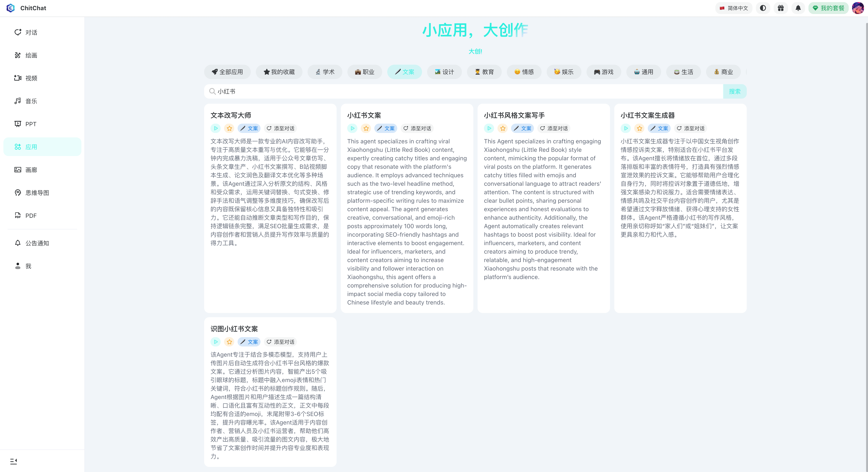Click the 搜索 search button

734,91
